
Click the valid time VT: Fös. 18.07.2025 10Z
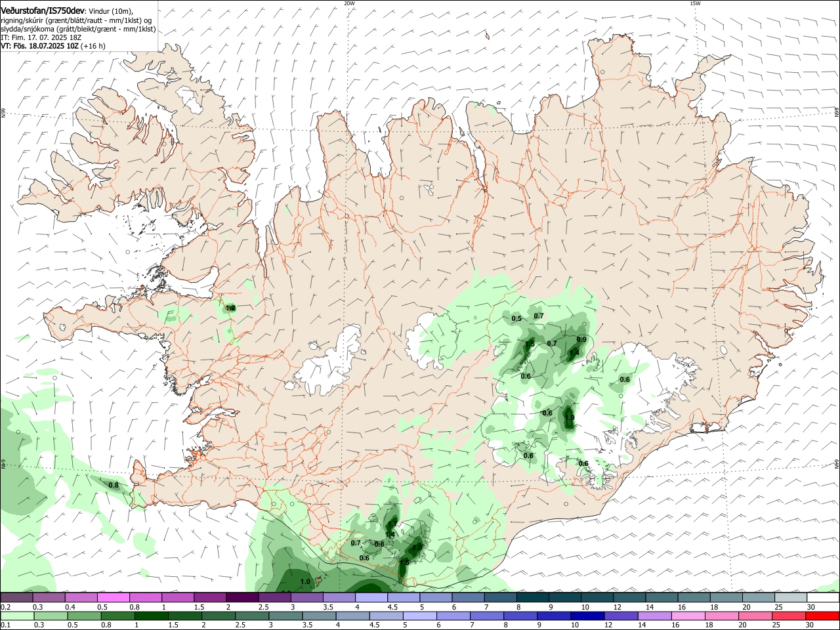click(x=40, y=46)
